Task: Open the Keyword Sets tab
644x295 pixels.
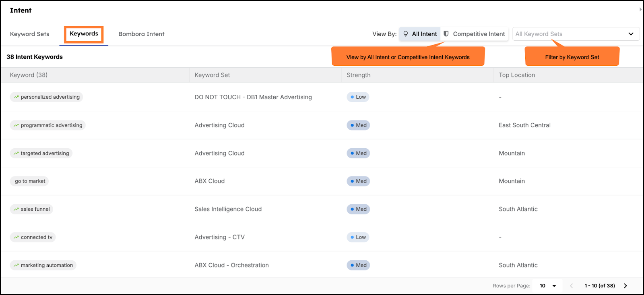Action: coord(30,34)
